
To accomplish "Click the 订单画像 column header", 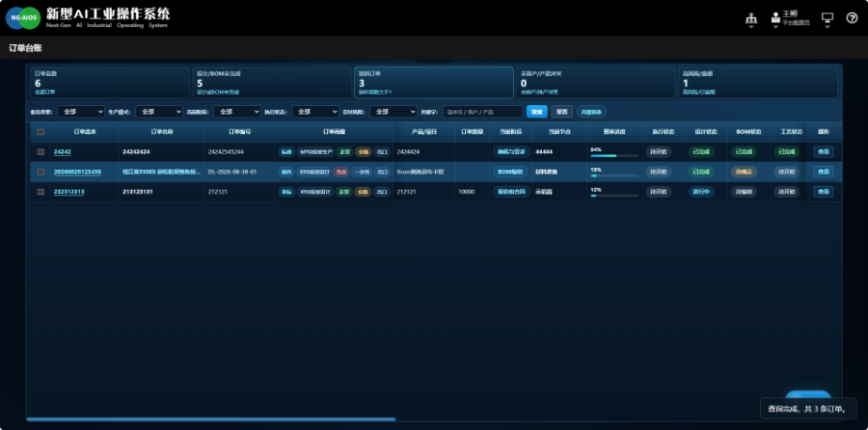I will coord(335,132).
